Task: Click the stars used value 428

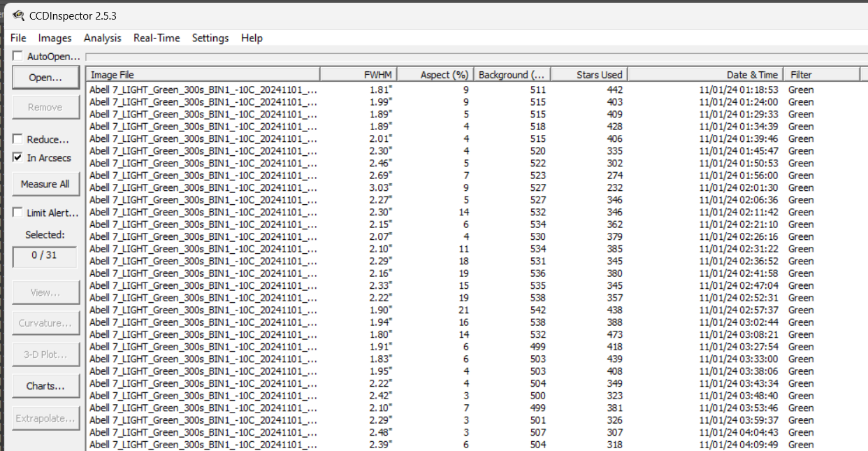Action: point(614,127)
